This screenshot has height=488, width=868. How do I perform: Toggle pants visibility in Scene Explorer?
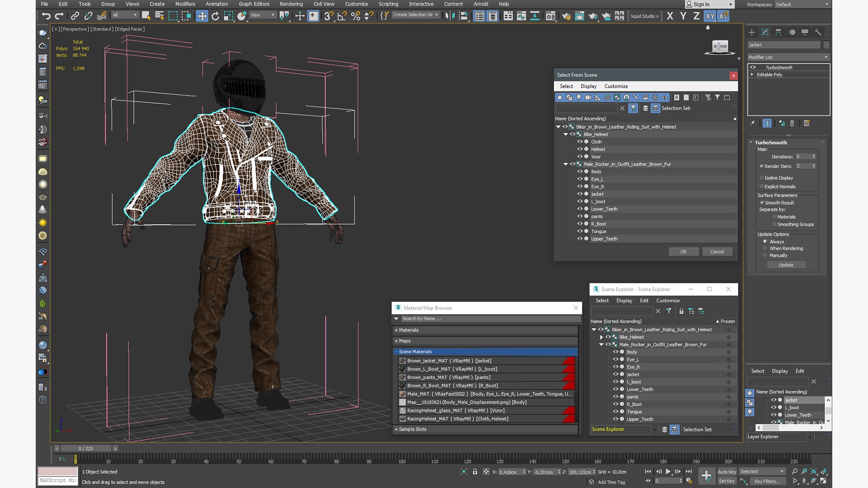tap(615, 397)
